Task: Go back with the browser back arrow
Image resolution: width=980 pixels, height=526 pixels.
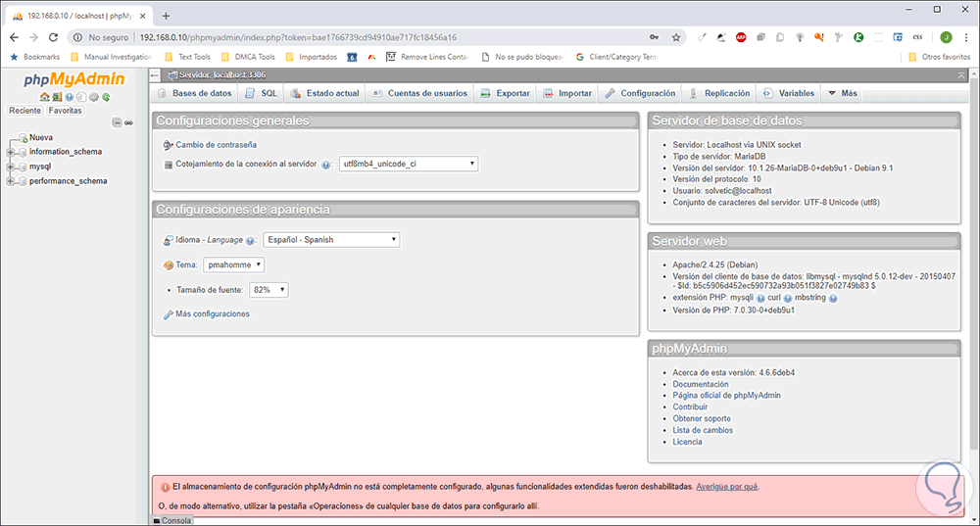Action: click(x=14, y=37)
